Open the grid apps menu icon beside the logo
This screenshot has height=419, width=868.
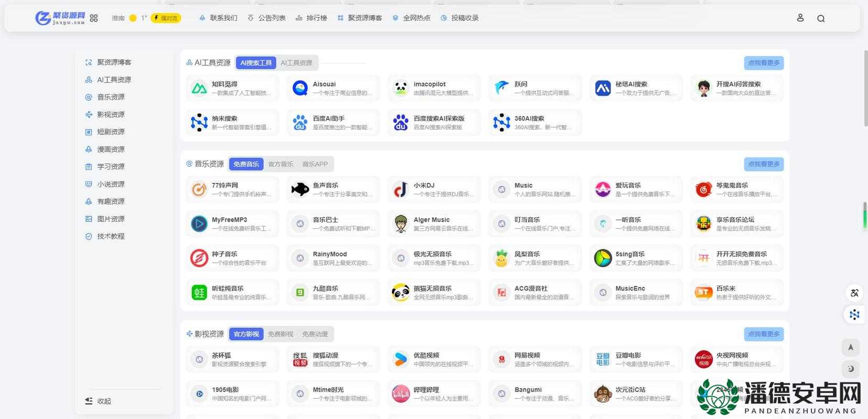tap(94, 18)
